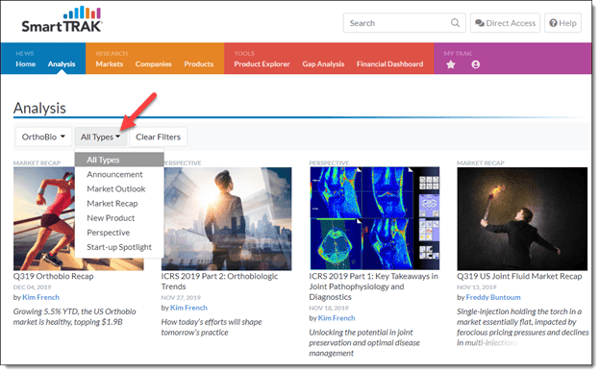Click author Kim French under ICRS Part 2
The width and height of the screenshot is (600, 373).
pos(189,308)
